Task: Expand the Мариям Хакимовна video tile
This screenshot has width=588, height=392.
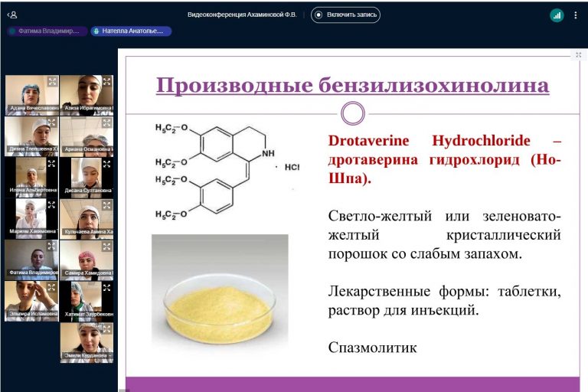Action: (x=51, y=205)
